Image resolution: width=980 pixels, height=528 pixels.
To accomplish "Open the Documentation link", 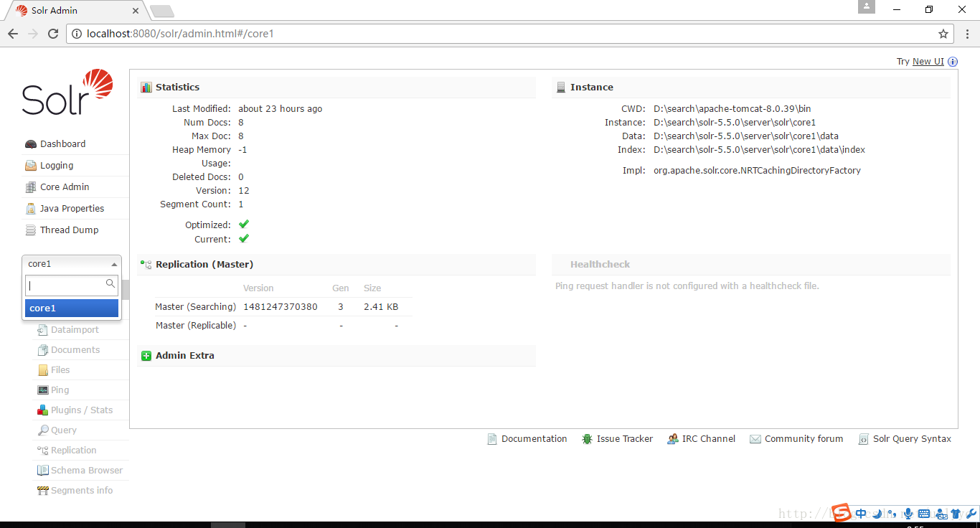I will (x=527, y=439).
